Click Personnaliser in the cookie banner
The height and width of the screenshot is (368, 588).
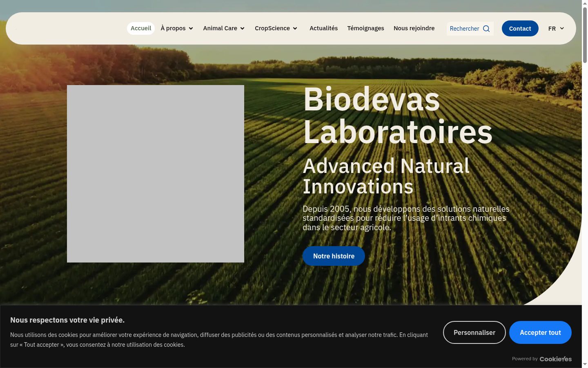tap(474, 332)
